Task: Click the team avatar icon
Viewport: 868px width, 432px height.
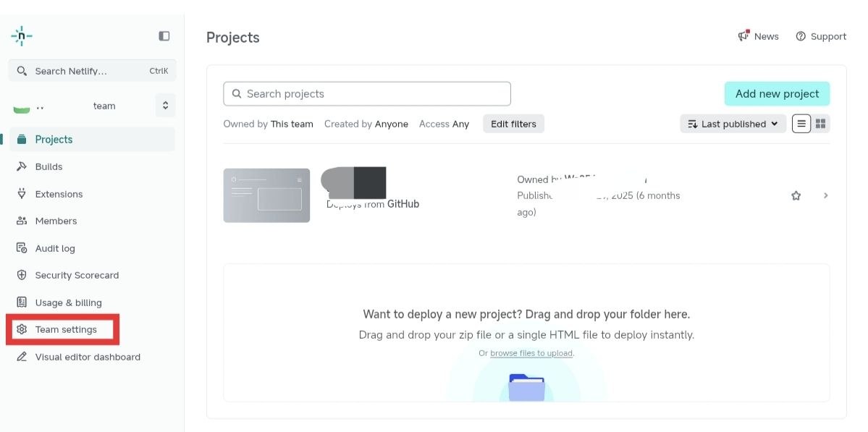Action: tap(22, 108)
